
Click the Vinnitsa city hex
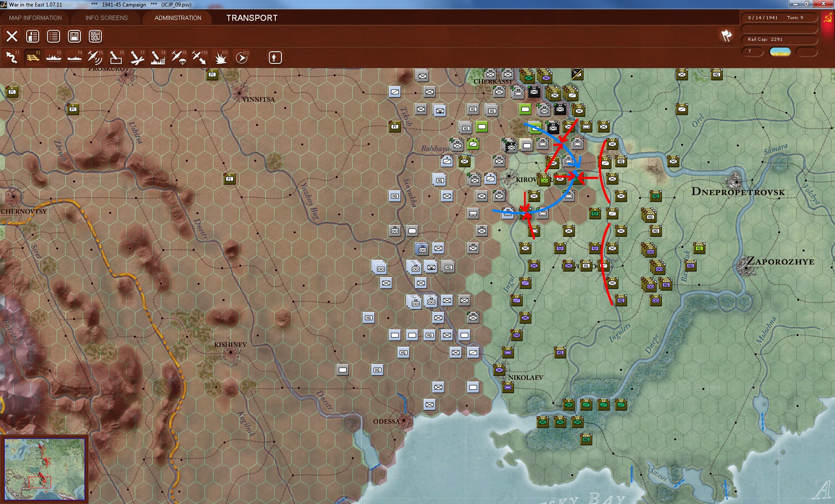(x=239, y=93)
